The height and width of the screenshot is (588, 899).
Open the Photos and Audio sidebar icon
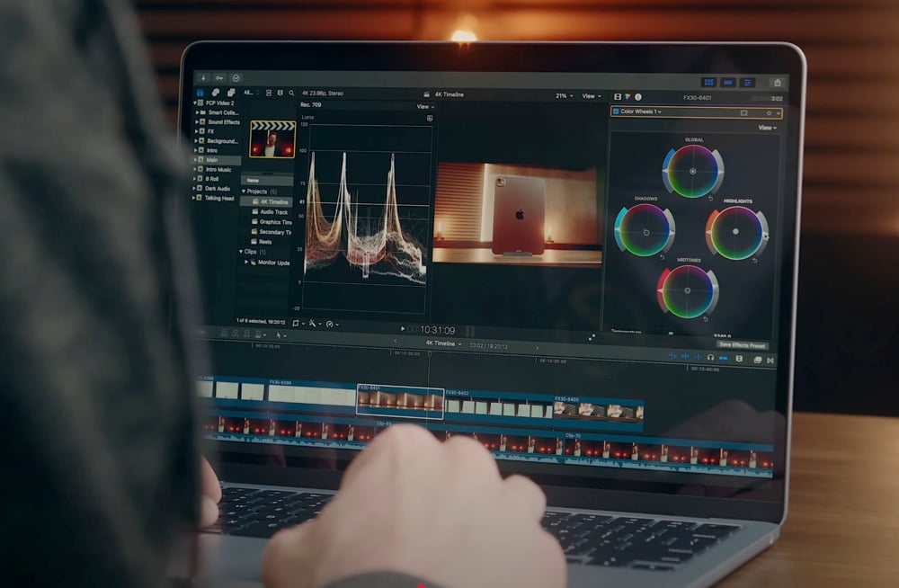point(216,93)
